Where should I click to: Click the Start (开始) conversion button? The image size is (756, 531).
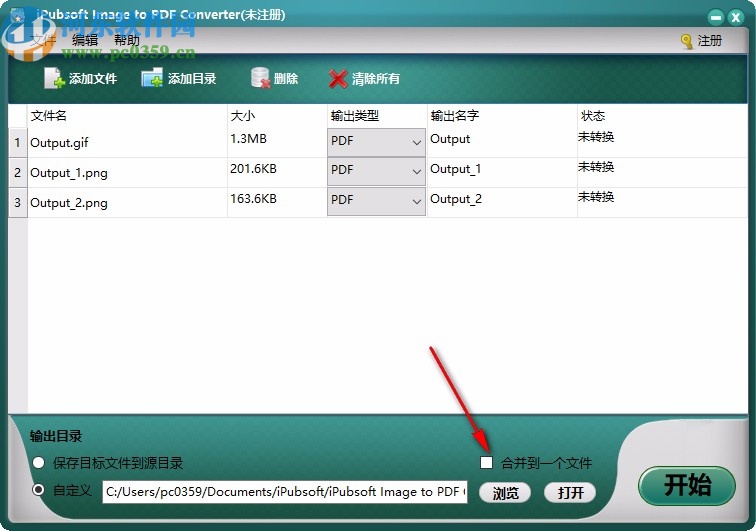pyautogui.click(x=687, y=485)
